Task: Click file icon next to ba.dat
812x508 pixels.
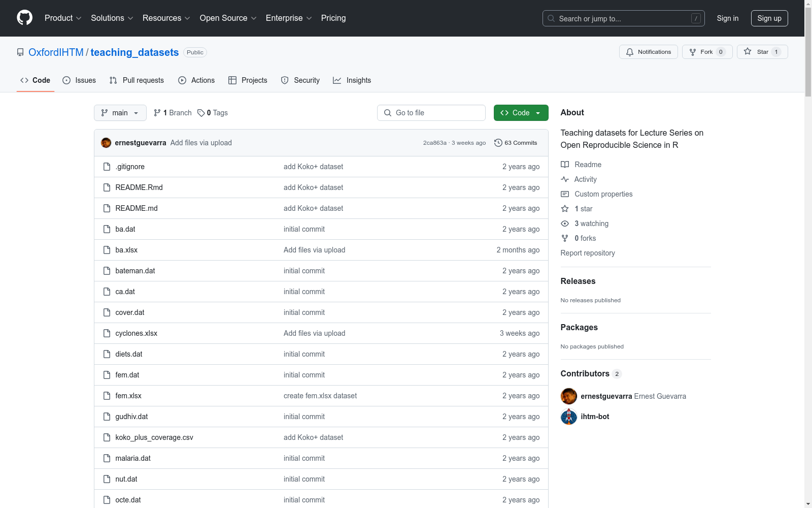Action: point(107,229)
